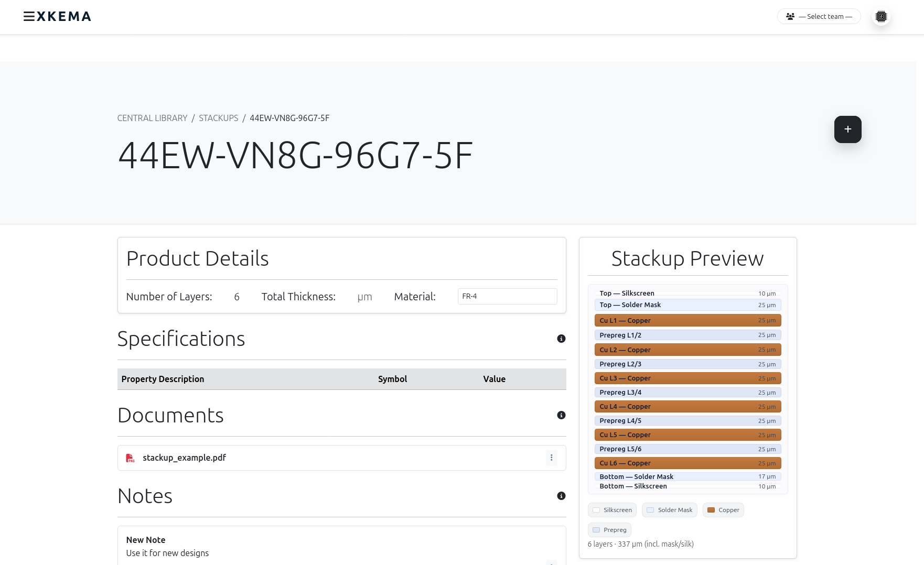Select Cu L1 — Copper layer bar
The image size is (924, 565).
tap(687, 320)
